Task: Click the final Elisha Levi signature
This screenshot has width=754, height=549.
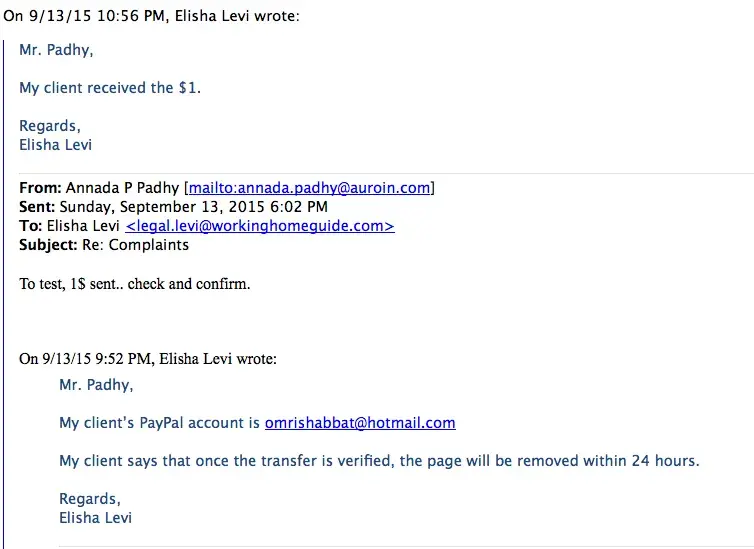Action: coord(96,518)
